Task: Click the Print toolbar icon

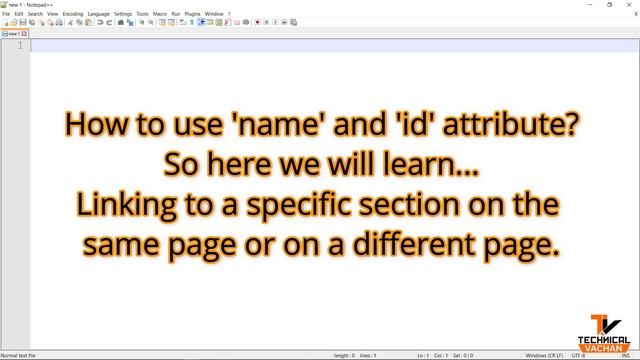Action: click(59, 22)
